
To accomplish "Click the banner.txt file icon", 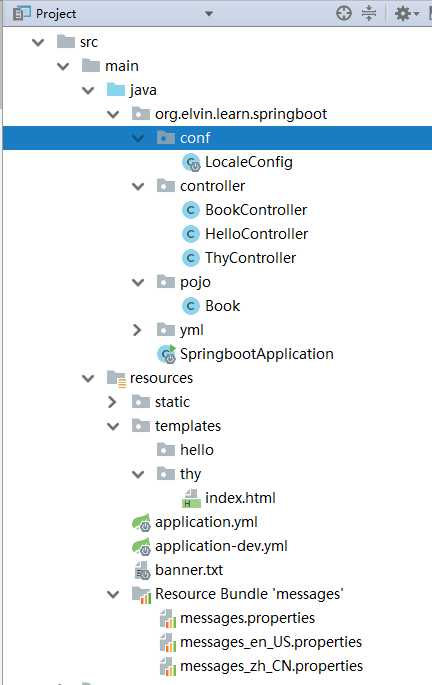I will click(142, 571).
